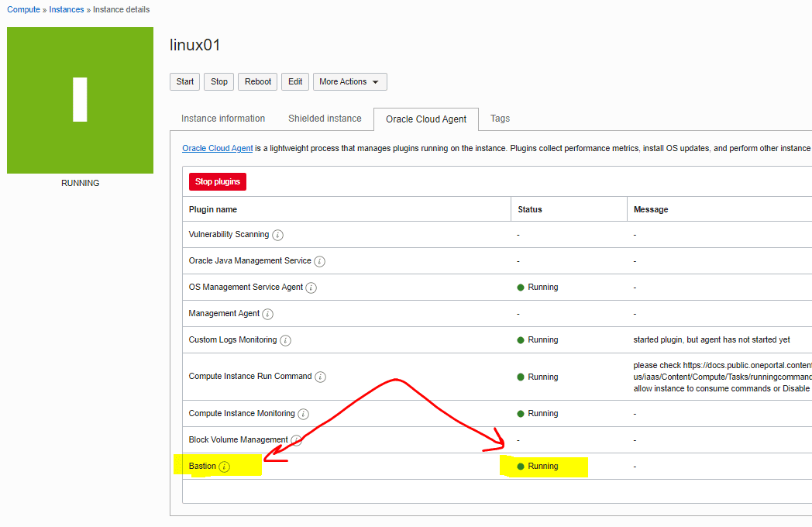
Task: Click Running status of Bastion row
Action: [538, 466]
